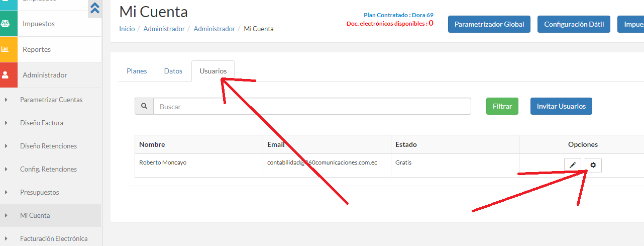This screenshot has width=644, height=246.
Task: Open Impuestos in sidebar menu
Action: coord(39,24)
